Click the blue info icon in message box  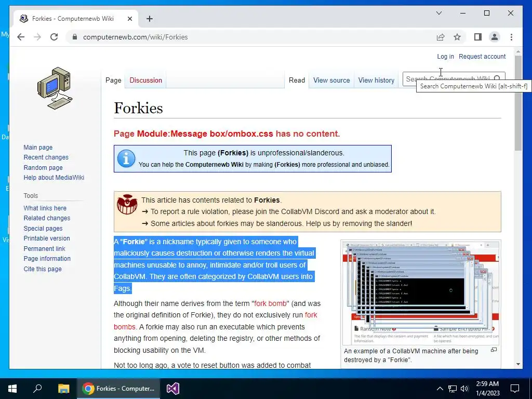pyautogui.click(x=126, y=158)
